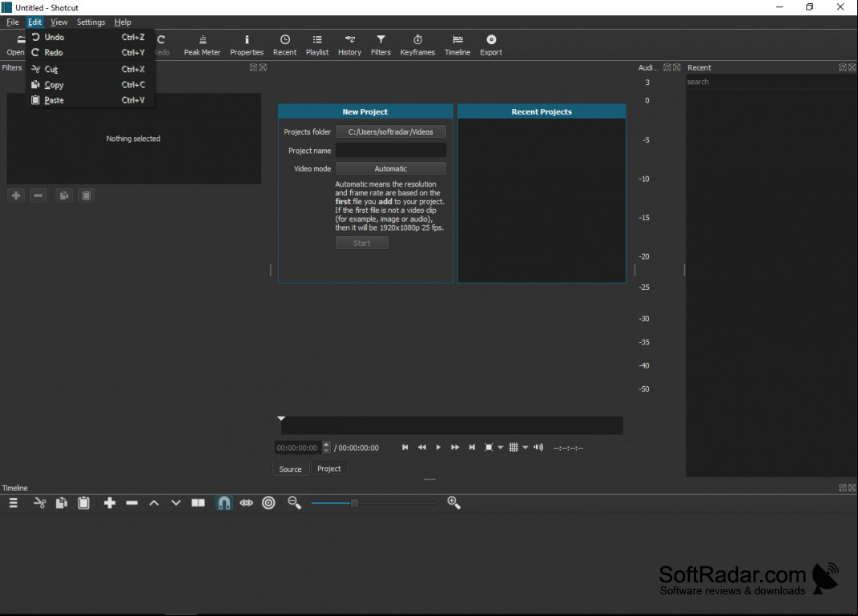Viewport: 858px width, 616px height.
Task: Click the Recent search box
Action: 771,82
